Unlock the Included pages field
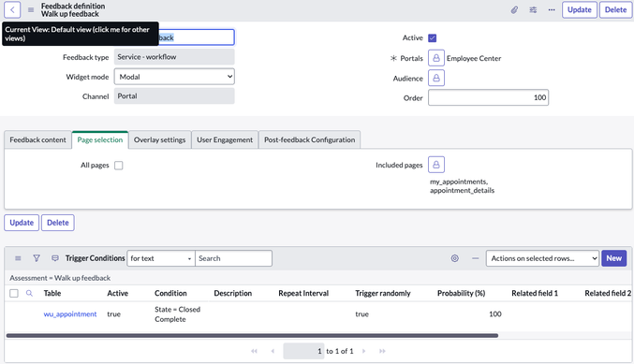 click(x=436, y=165)
